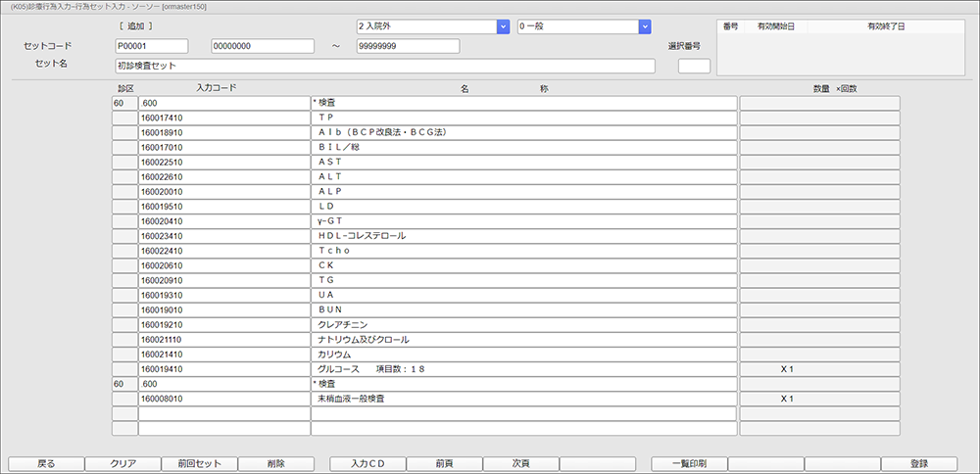Click the 一覧印刷 button
The image size is (980, 474).
coord(688,463)
